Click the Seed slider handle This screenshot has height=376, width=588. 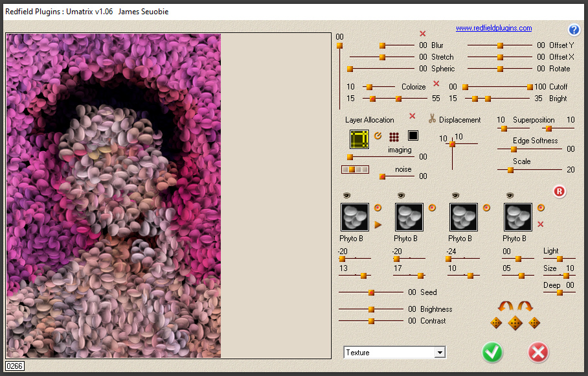(x=371, y=292)
